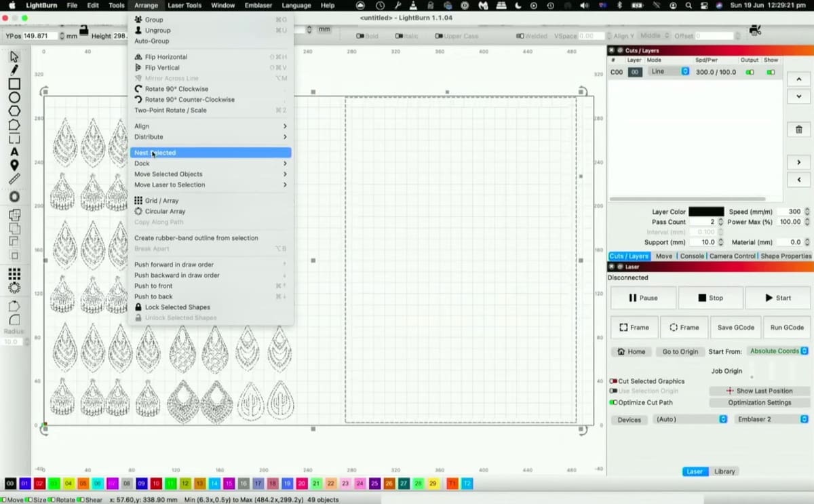
Task: Click the Stop button in Laser panel
Action: tap(710, 298)
